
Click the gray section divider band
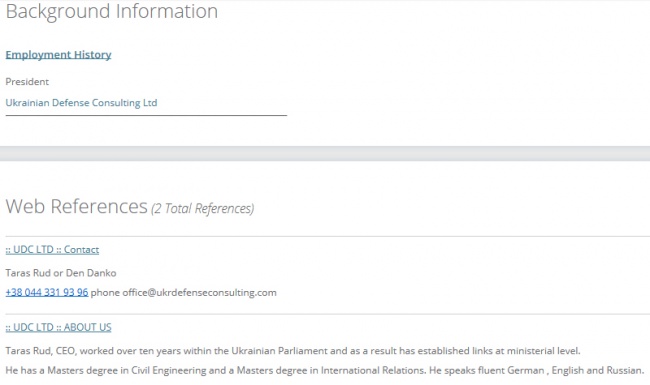tap(325, 153)
